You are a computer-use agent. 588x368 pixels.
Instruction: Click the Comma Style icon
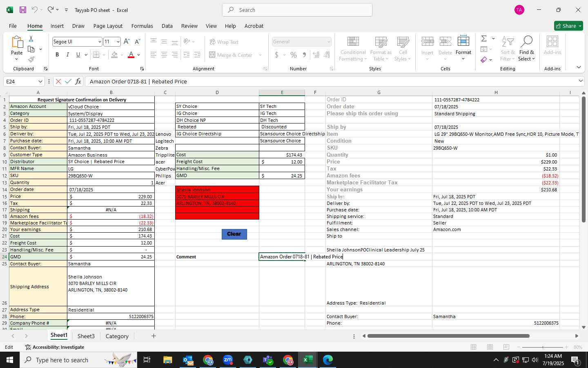304,55
